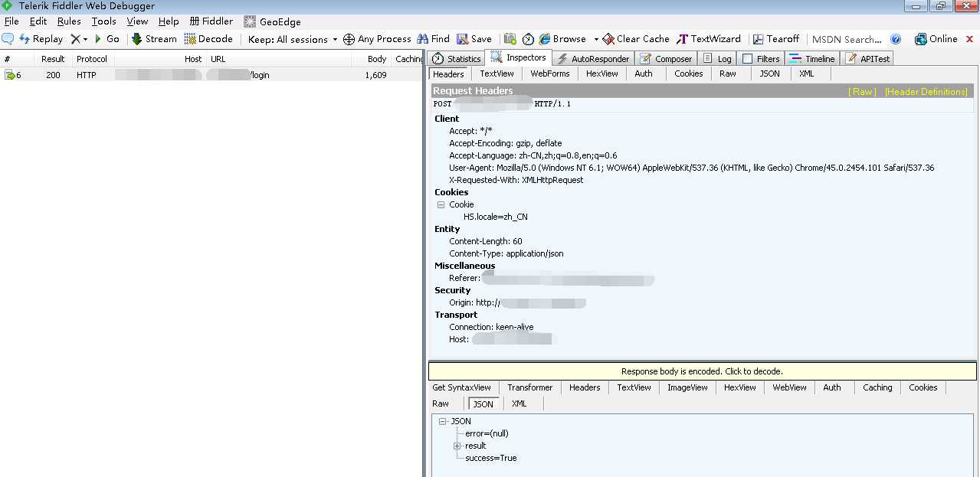Select response Caching tab

coord(877,387)
